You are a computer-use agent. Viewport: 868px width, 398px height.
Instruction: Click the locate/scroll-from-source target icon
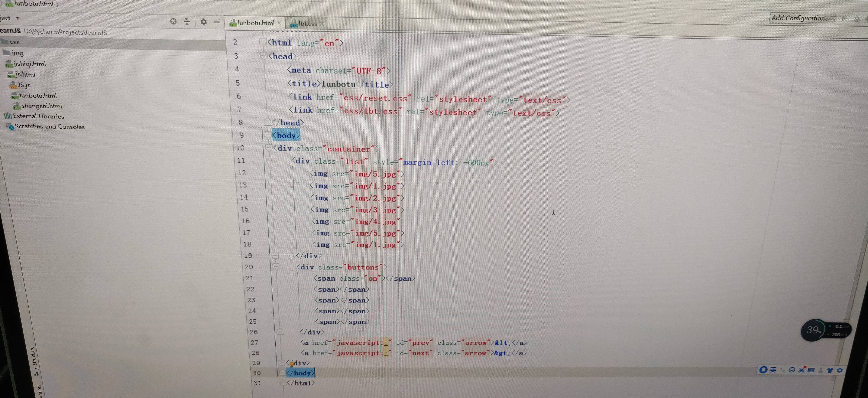click(x=173, y=21)
